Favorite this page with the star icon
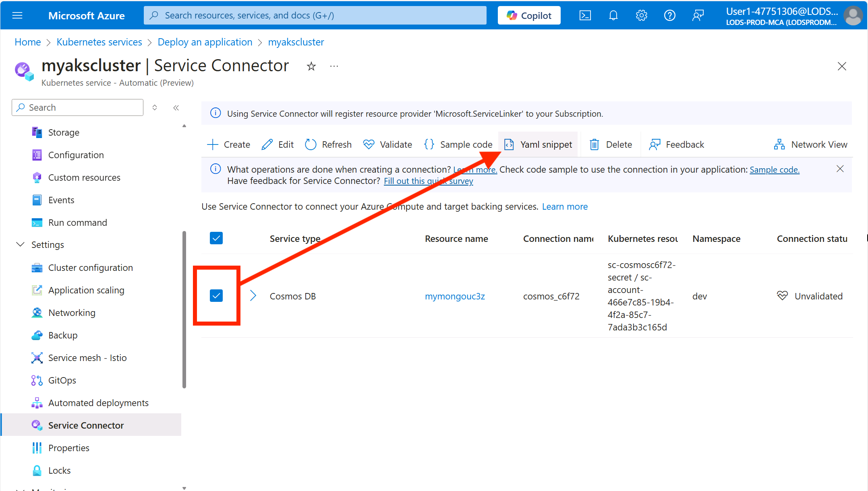The image size is (868, 491). tap(311, 66)
